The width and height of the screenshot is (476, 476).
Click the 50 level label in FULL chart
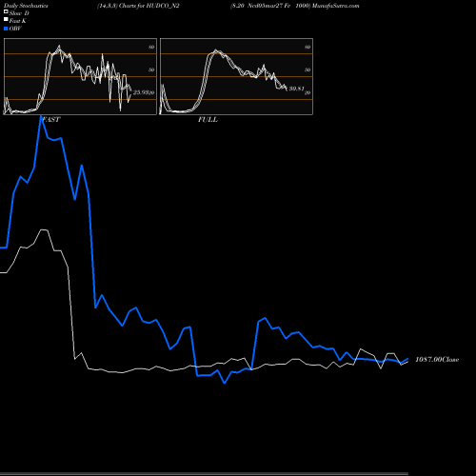coord(307,69)
